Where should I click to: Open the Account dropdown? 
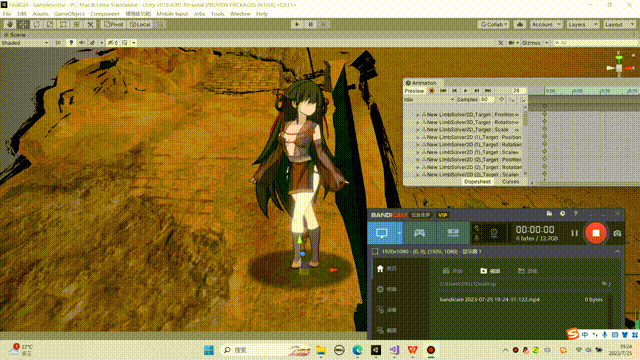pyautogui.click(x=546, y=24)
